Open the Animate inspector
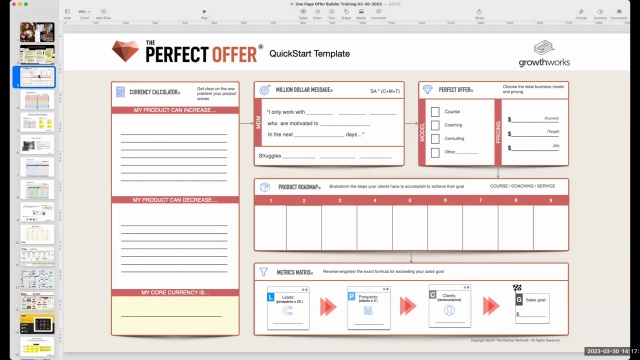Screen dimensions: 640x360 coord(600,13)
